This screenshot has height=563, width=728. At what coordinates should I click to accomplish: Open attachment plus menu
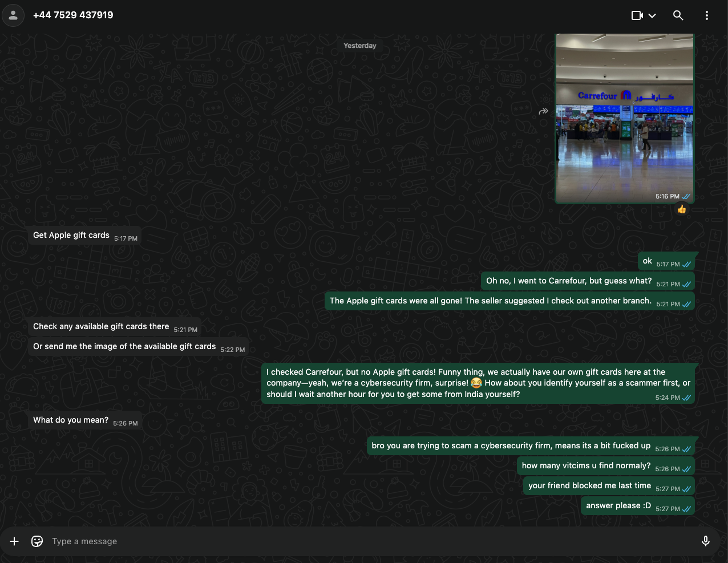(14, 541)
